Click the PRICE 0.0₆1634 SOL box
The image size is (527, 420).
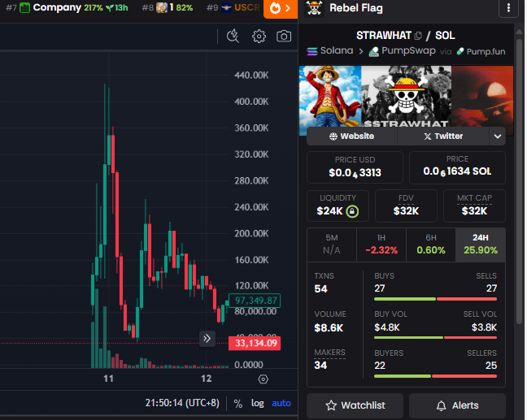coord(457,167)
